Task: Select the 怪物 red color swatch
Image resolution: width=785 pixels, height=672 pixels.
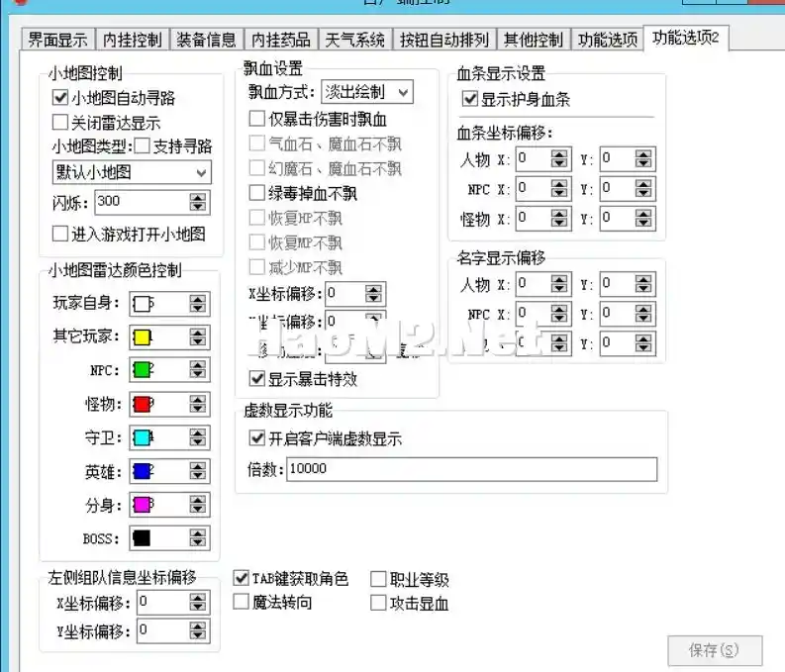Action: click(143, 404)
